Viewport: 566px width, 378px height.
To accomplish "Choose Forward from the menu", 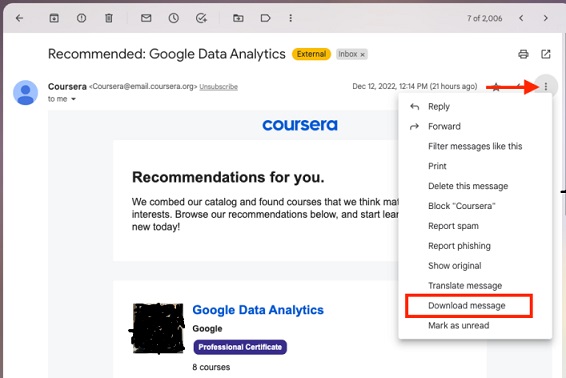I will point(475,126).
